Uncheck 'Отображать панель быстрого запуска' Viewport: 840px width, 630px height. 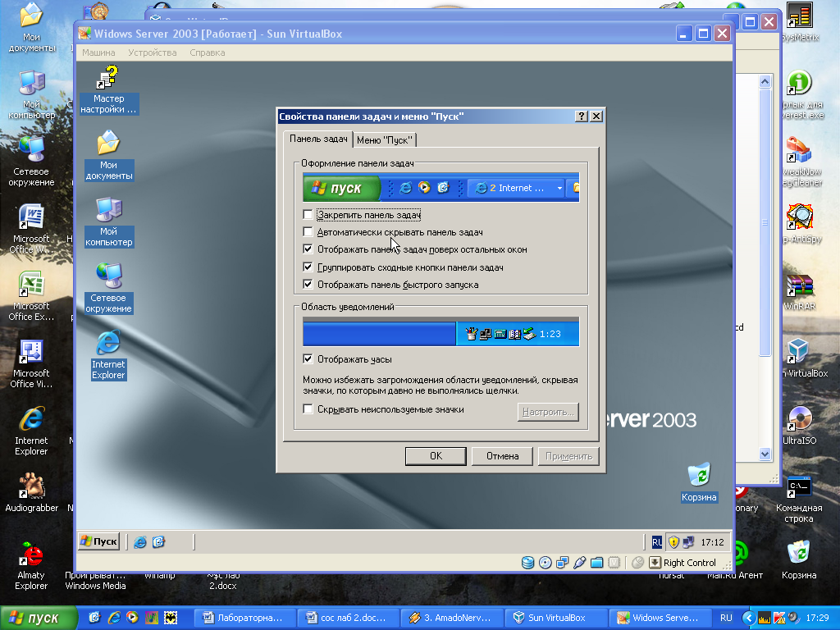click(308, 284)
